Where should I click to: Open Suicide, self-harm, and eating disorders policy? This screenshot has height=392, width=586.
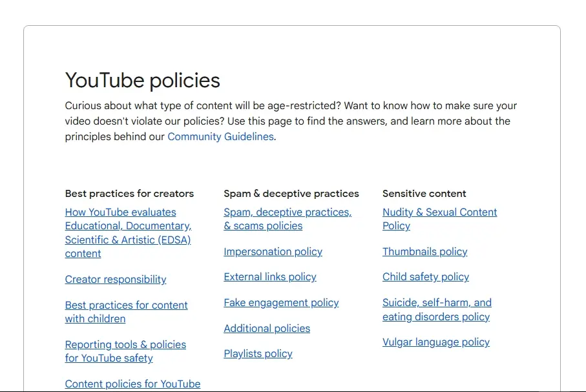(437, 310)
